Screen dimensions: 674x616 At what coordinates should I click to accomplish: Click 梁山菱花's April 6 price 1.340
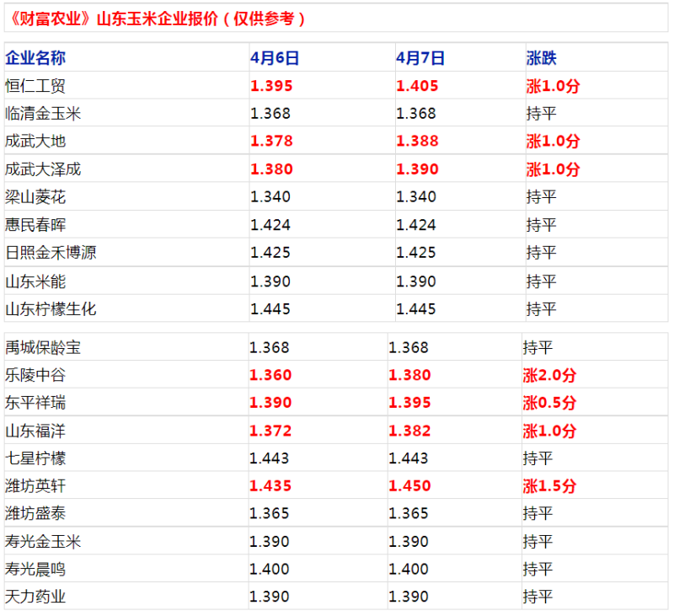270,197
